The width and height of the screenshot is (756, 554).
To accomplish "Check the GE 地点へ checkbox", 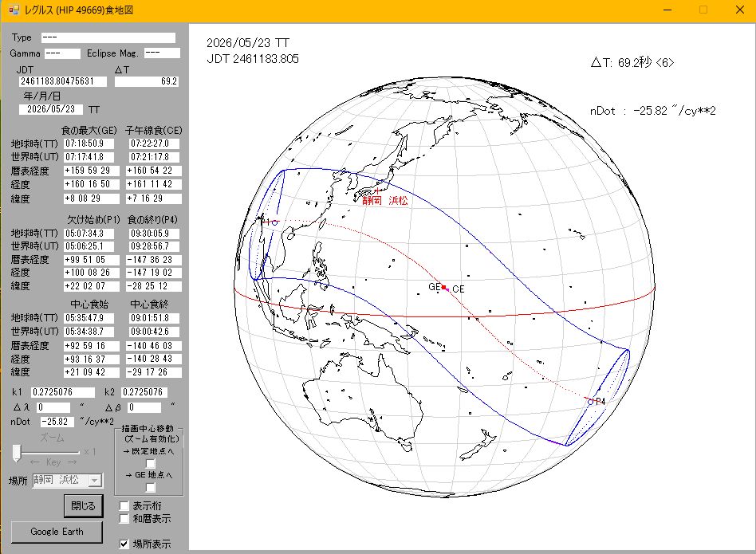I will click(x=151, y=488).
